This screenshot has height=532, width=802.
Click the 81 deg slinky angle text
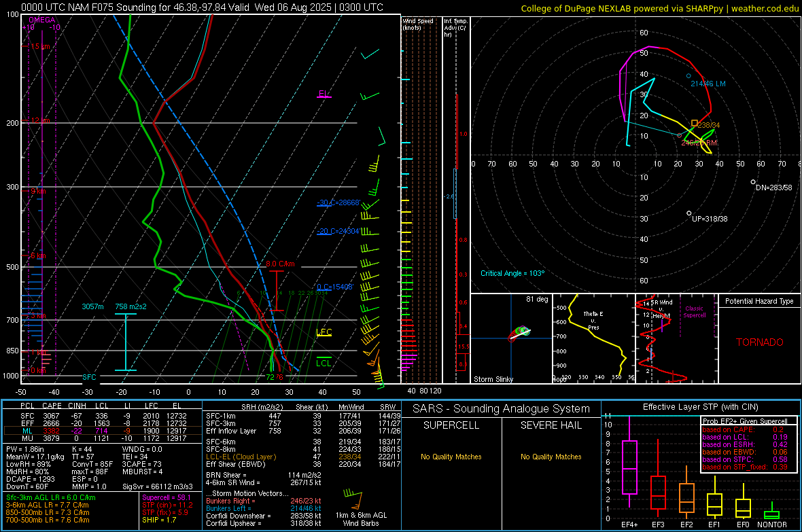click(x=537, y=299)
